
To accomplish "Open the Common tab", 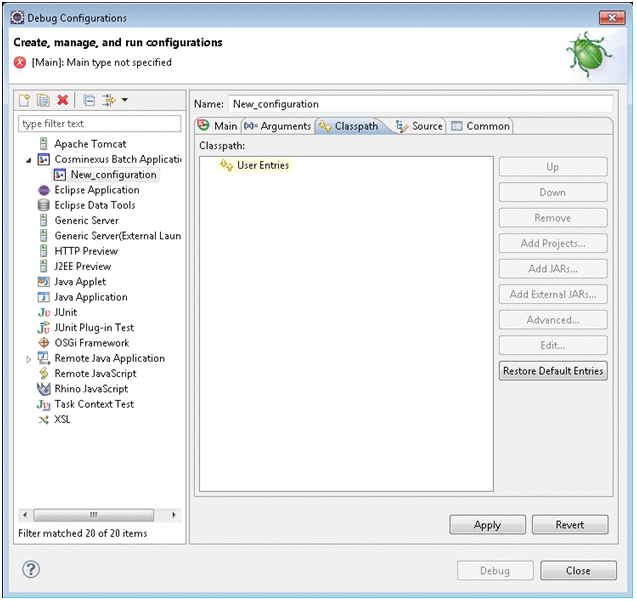I will [481, 126].
